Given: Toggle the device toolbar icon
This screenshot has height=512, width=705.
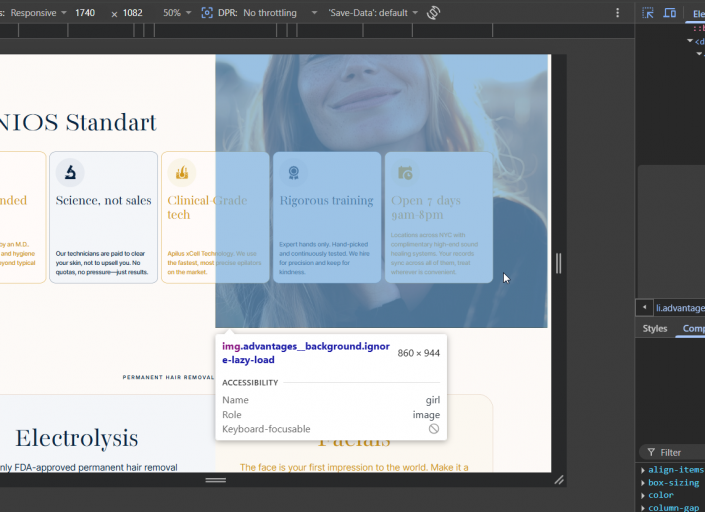Looking at the screenshot, I should point(670,13).
